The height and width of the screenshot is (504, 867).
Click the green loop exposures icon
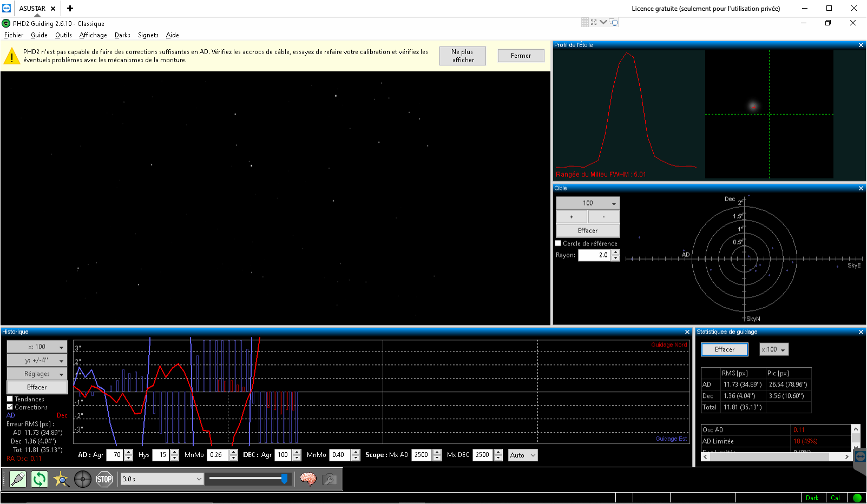(x=40, y=479)
